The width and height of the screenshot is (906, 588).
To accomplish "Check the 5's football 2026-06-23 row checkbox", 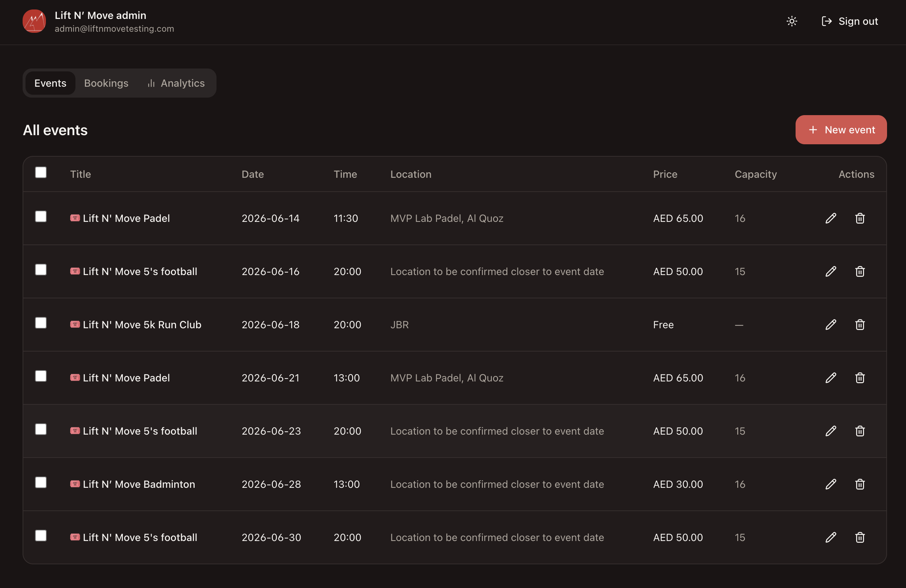I will (41, 429).
